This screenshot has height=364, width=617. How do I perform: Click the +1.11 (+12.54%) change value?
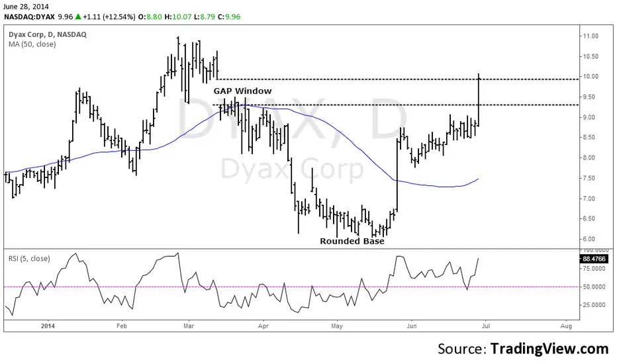pos(109,17)
